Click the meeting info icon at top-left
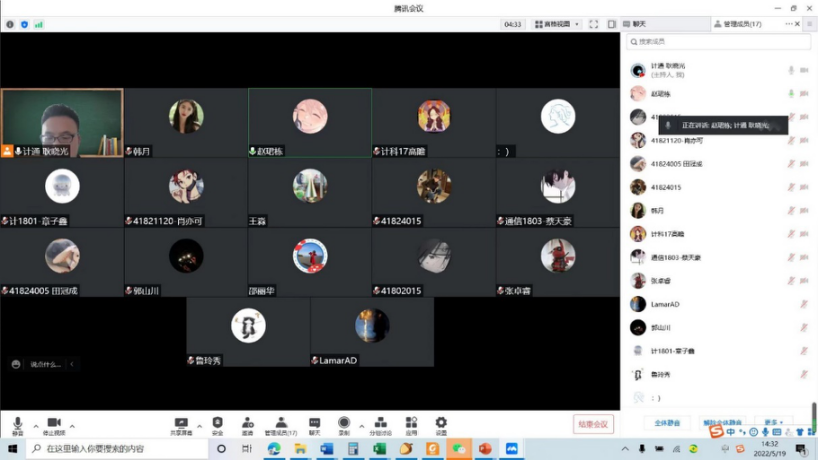 point(10,25)
